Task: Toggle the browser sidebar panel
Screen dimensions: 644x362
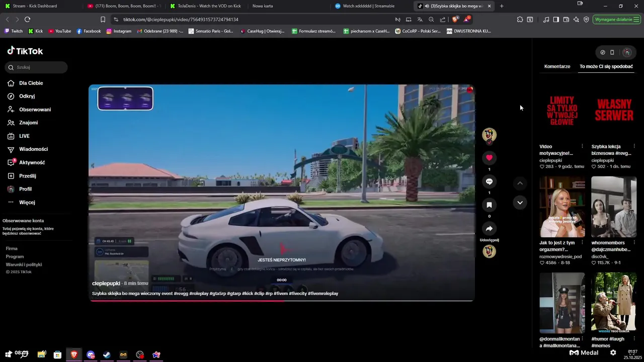Action: tap(556, 19)
